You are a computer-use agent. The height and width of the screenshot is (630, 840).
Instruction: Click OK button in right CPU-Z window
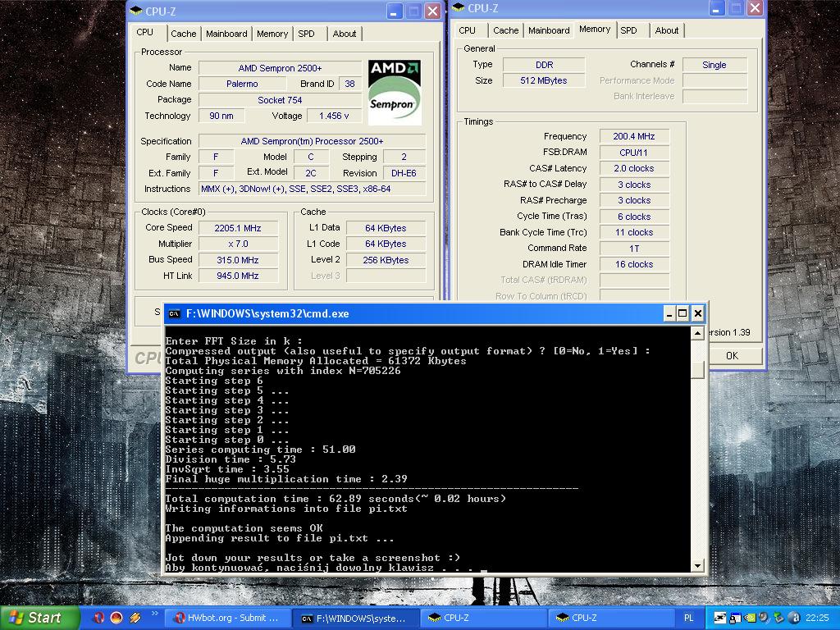[733, 356]
